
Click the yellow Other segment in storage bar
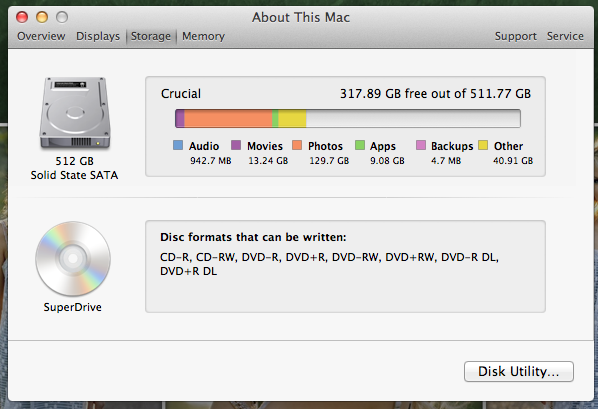point(292,119)
